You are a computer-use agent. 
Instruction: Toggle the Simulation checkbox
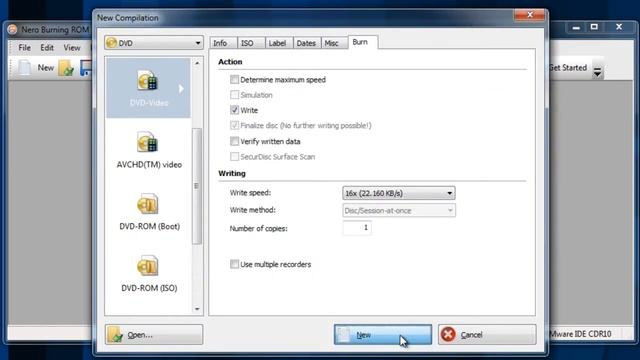(234, 95)
